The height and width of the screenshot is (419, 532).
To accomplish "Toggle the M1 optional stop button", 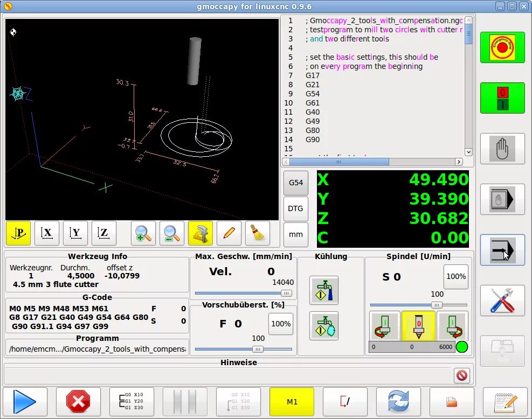I will 292,402.
